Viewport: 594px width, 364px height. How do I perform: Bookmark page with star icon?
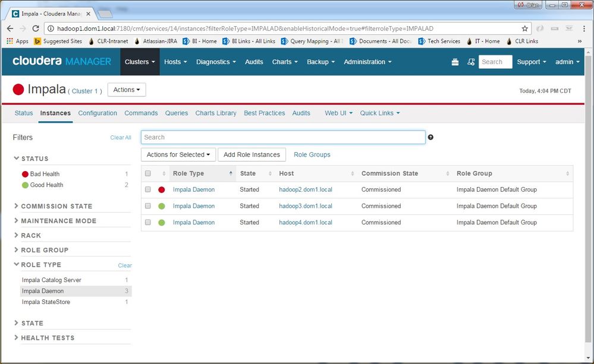click(x=524, y=29)
